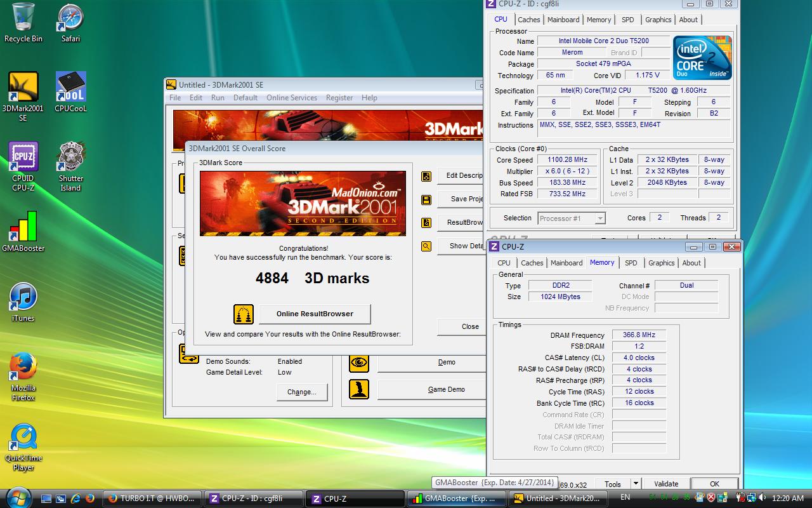Click the Online ResultBrowser tree icon
The image size is (812, 508).
coord(244,314)
